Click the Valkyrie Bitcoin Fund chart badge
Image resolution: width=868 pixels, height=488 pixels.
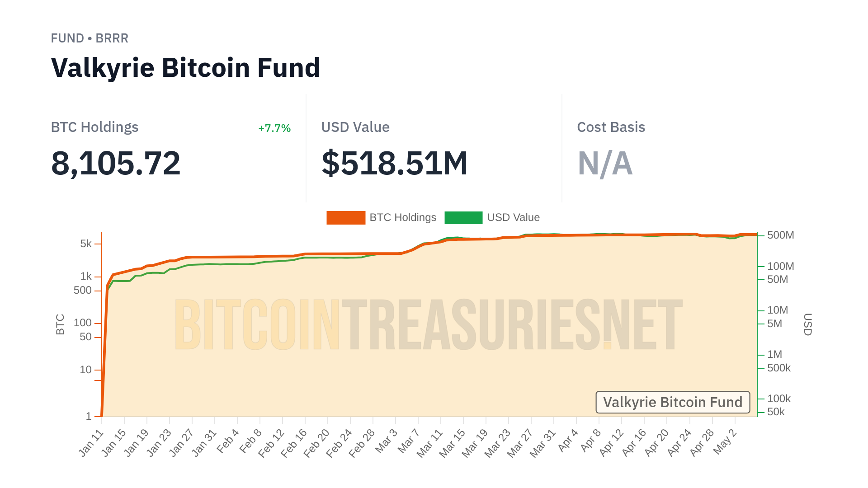pyautogui.click(x=673, y=402)
